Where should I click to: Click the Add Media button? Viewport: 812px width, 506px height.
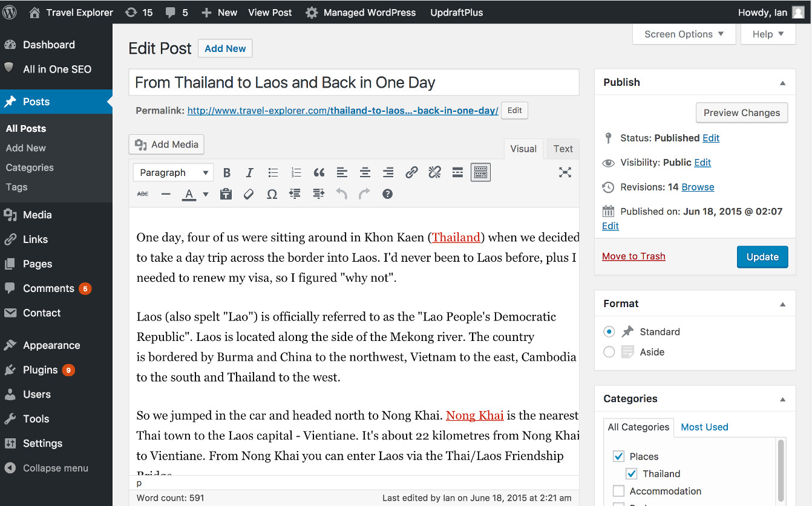click(166, 144)
